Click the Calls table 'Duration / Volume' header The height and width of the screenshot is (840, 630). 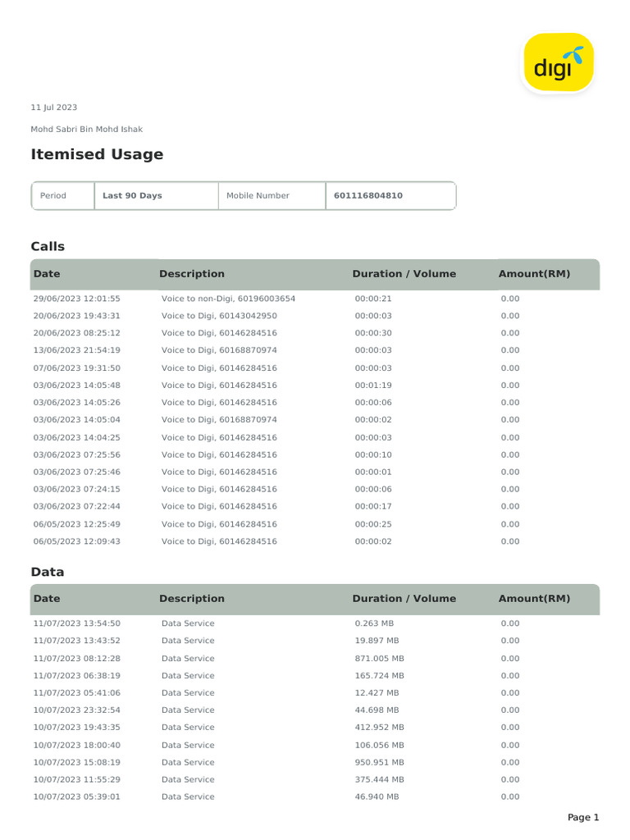click(404, 274)
